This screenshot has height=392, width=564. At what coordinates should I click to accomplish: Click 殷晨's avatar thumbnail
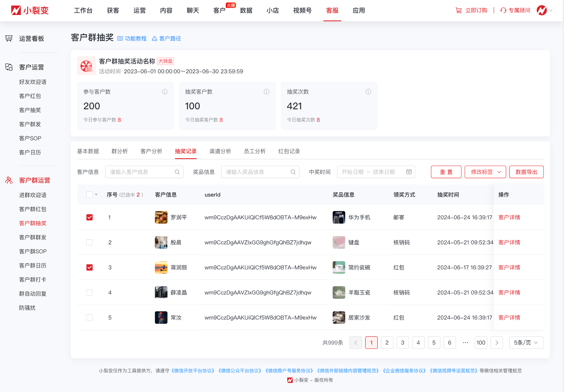pos(161,242)
